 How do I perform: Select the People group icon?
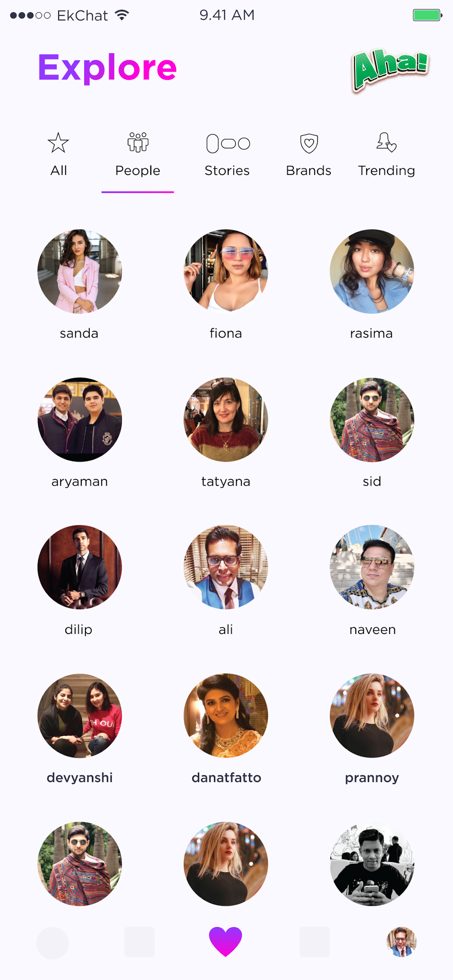[138, 142]
